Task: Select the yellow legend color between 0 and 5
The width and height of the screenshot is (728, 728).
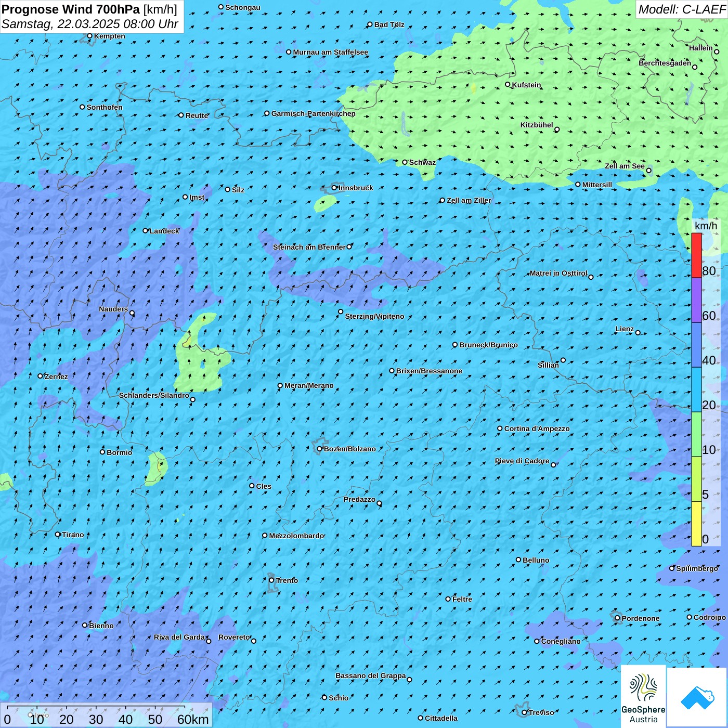Action: pos(696,524)
